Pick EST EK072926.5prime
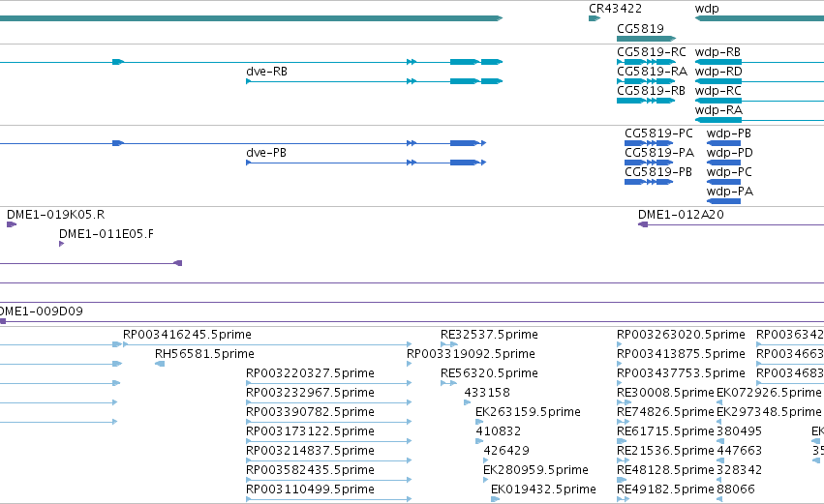The width and height of the screenshot is (824, 504). (769, 393)
